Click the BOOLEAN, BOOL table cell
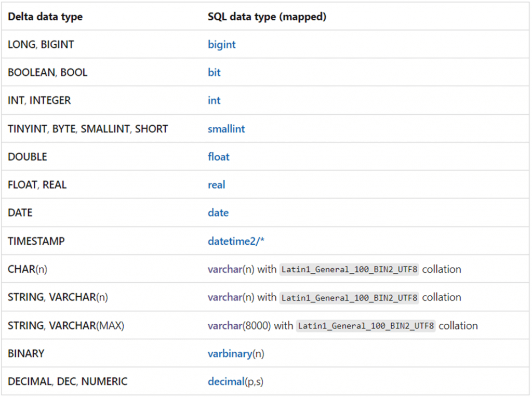 coord(43,73)
